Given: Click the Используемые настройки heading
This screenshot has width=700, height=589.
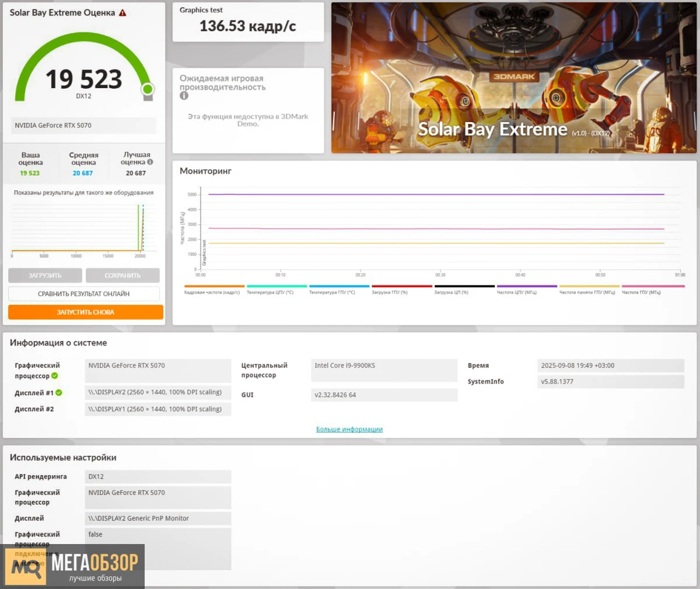Looking at the screenshot, I should 63,458.
